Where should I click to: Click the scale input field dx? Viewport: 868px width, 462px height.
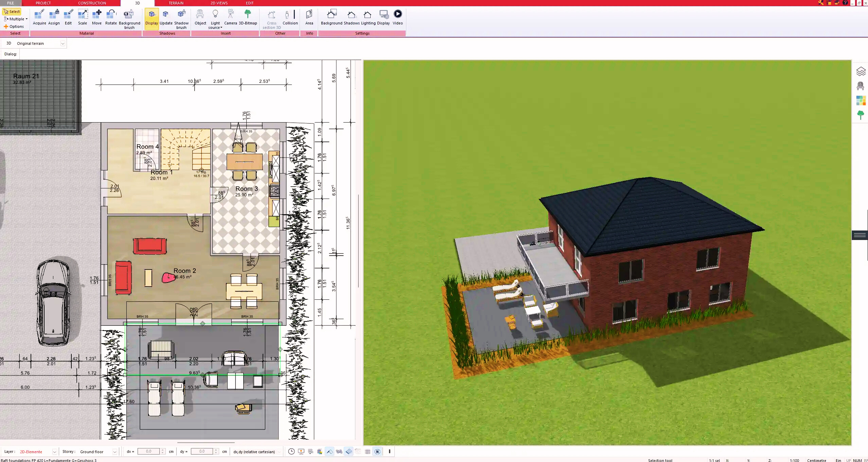(x=149, y=451)
